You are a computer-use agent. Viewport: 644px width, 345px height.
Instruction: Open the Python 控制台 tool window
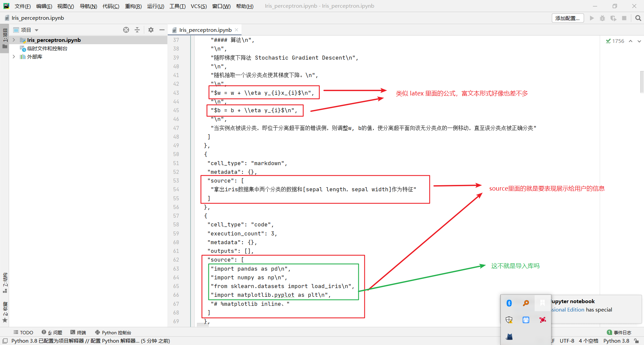[113, 332]
